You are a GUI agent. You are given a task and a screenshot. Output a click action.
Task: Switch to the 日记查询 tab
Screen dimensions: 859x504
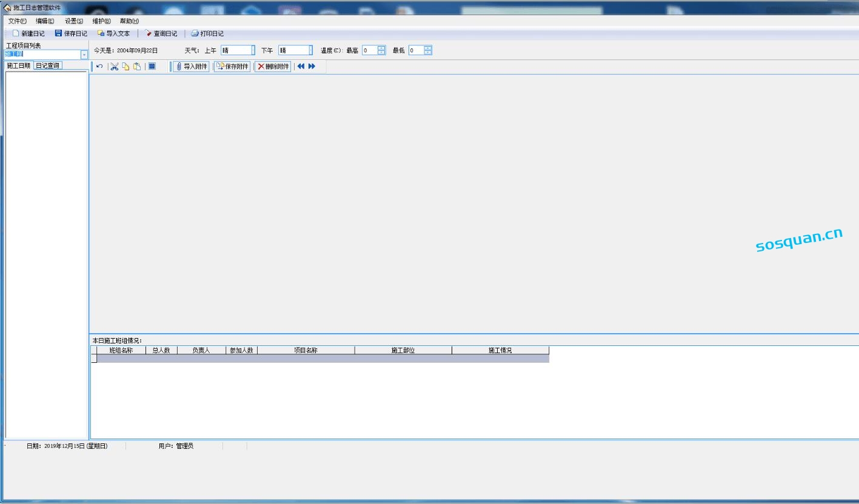pos(47,65)
